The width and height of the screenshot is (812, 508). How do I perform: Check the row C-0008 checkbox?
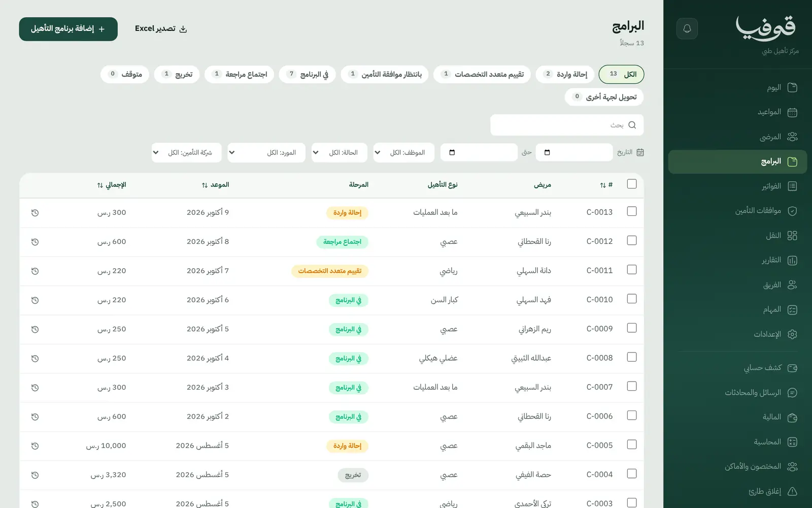pyautogui.click(x=632, y=357)
